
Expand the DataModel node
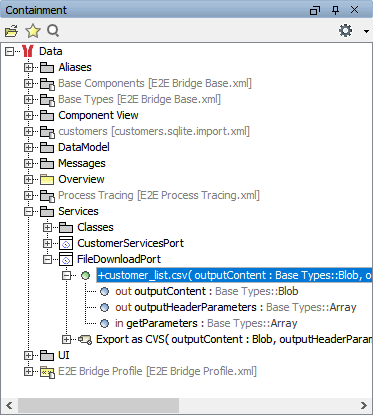click(x=28, y=147)
